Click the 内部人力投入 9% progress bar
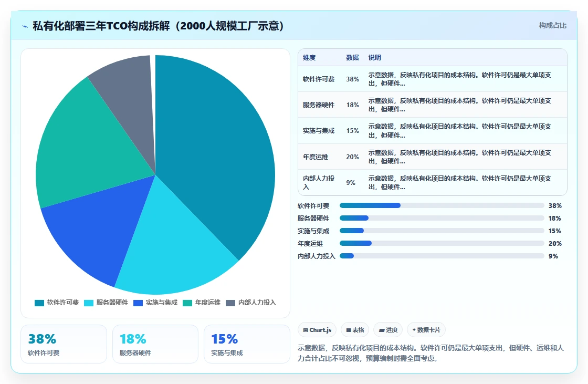The height and width of the screenshot is (384, 588). [x=442, y=256]
